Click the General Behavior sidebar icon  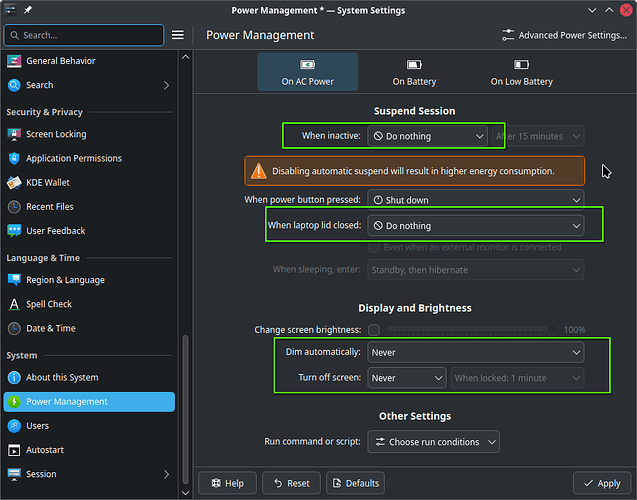coord(14,61)
